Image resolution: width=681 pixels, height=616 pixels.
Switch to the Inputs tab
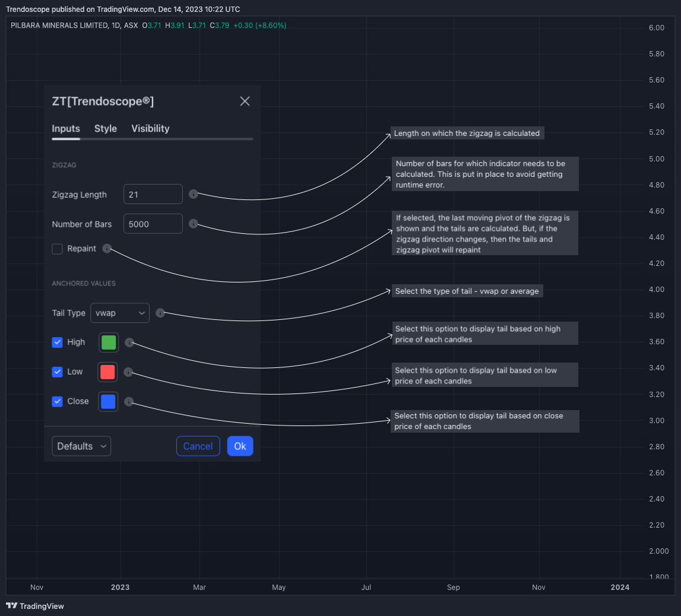click(x=65, y=129)
